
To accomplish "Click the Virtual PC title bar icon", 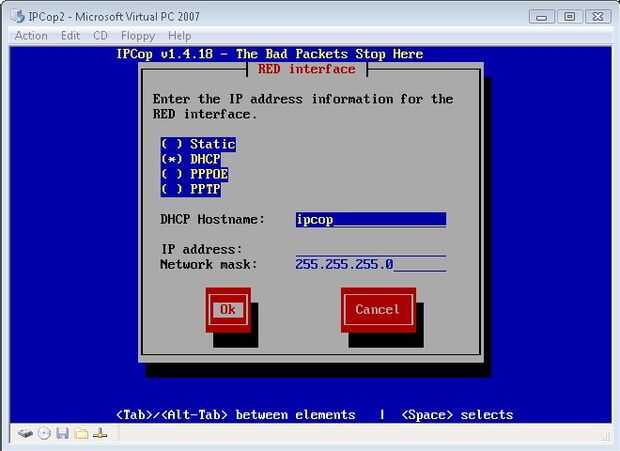I will click(x=18, y=16).
